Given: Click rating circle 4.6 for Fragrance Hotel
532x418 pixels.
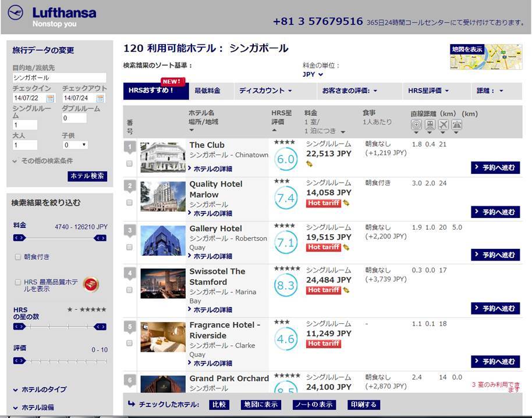Looking at the screenshot, I should 286,339.
